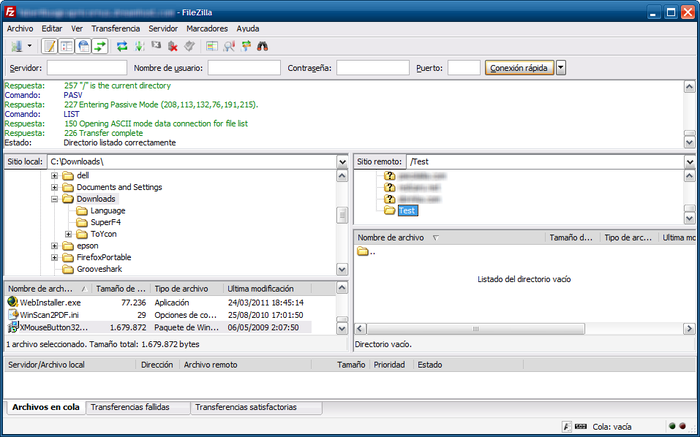700x437 pixels.
Task: Switch to Transferencias fallidas tab
Action: (138, 407)
